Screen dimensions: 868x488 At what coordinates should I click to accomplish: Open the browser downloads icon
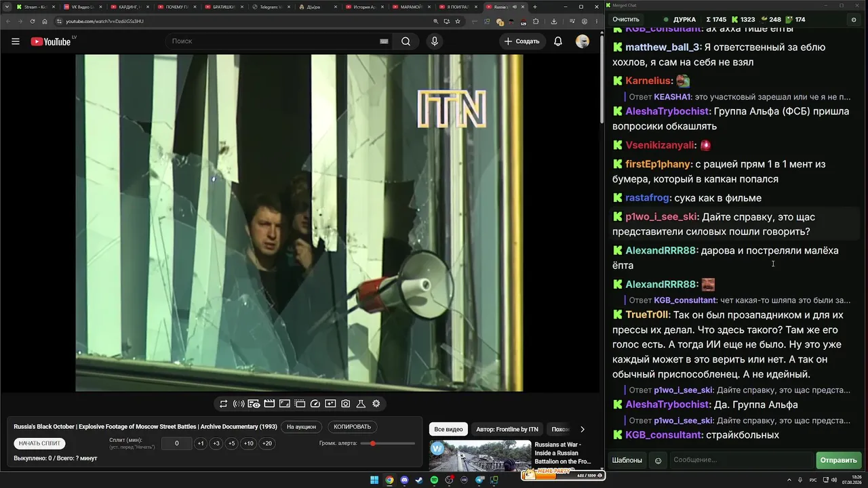tap(554, 21)
